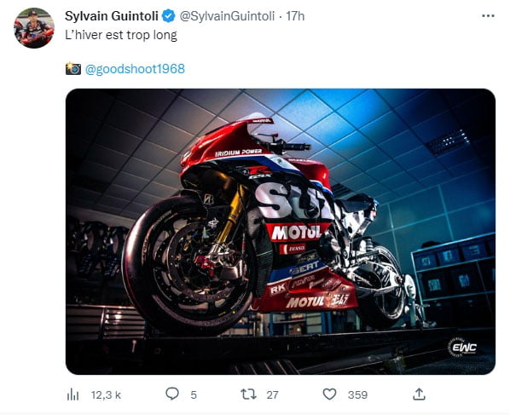Like the tweet with the heart icon

pos(329,394)
